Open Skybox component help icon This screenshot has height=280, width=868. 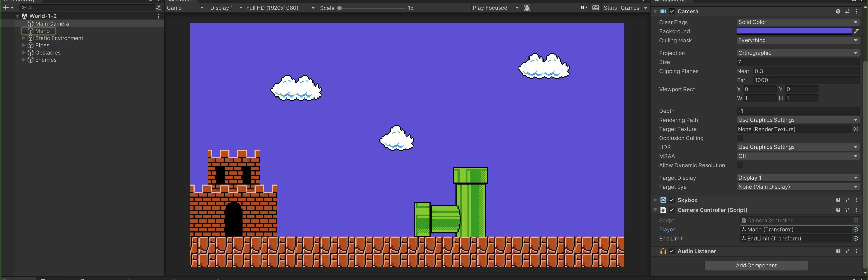click(x=838, y=200)
